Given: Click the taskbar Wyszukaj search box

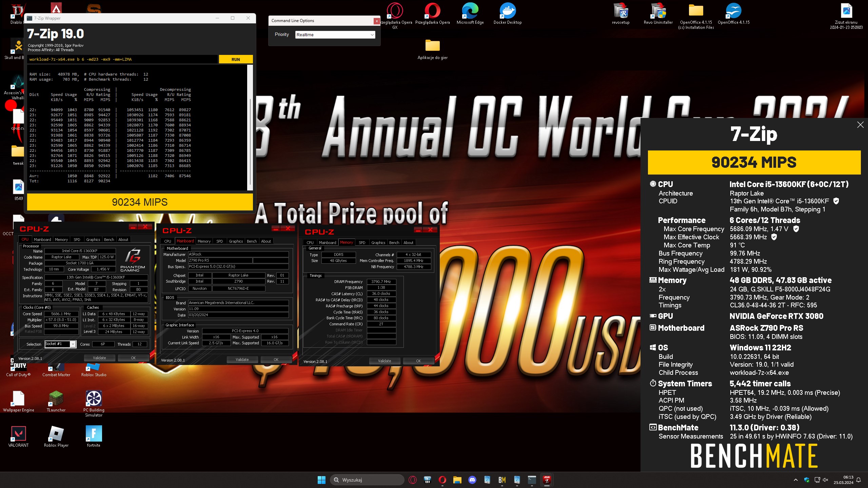Looking at the screenshot, I should tap(367, 480).
